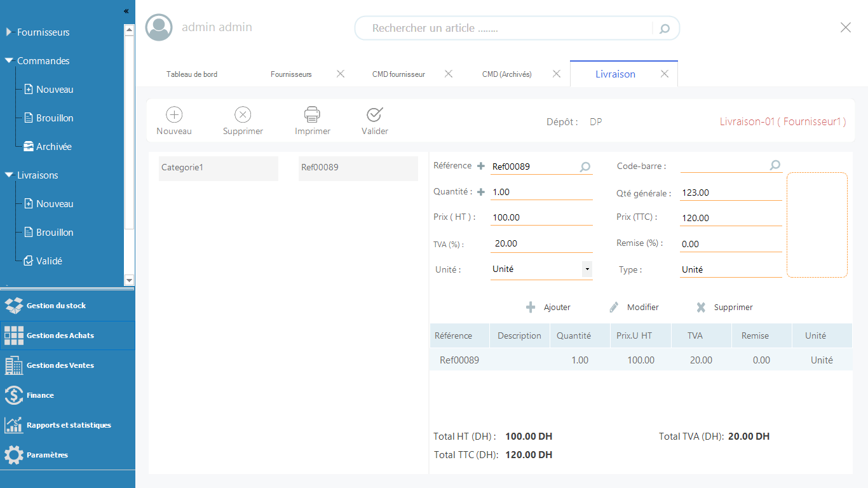Collapse the sidebar with double-chevron

pyautogui.click(x=126, y=11)
